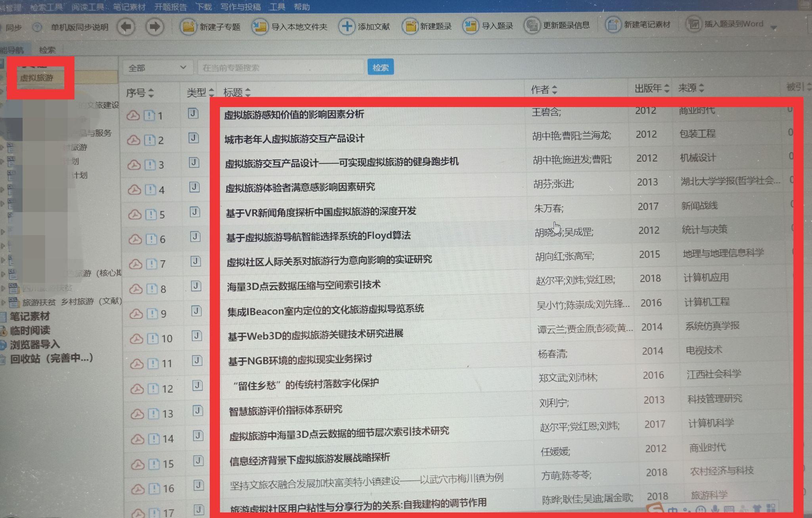The image size is (812, 518).
Task: Click the exclamation status icon in row 5
Action: pos(151,215)
